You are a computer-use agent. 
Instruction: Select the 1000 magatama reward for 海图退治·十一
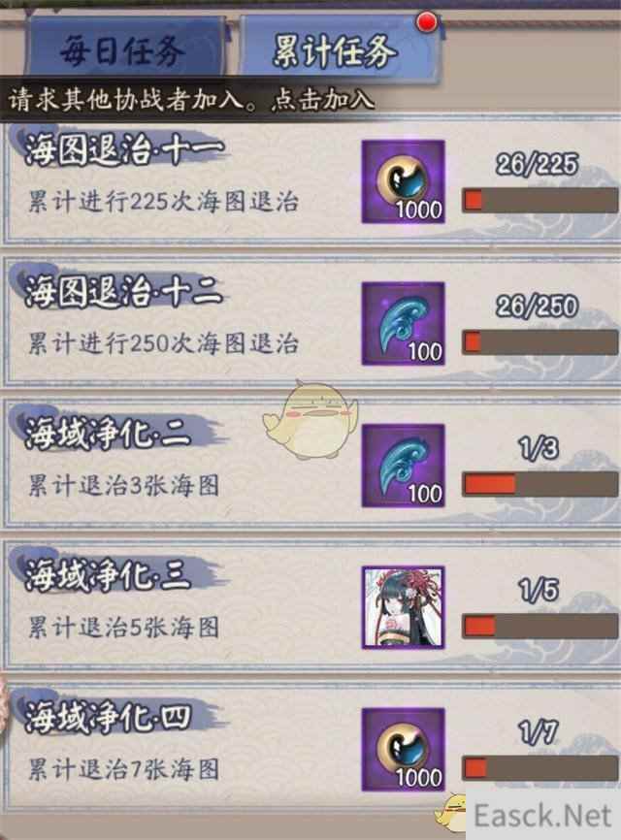coord(404,181)
